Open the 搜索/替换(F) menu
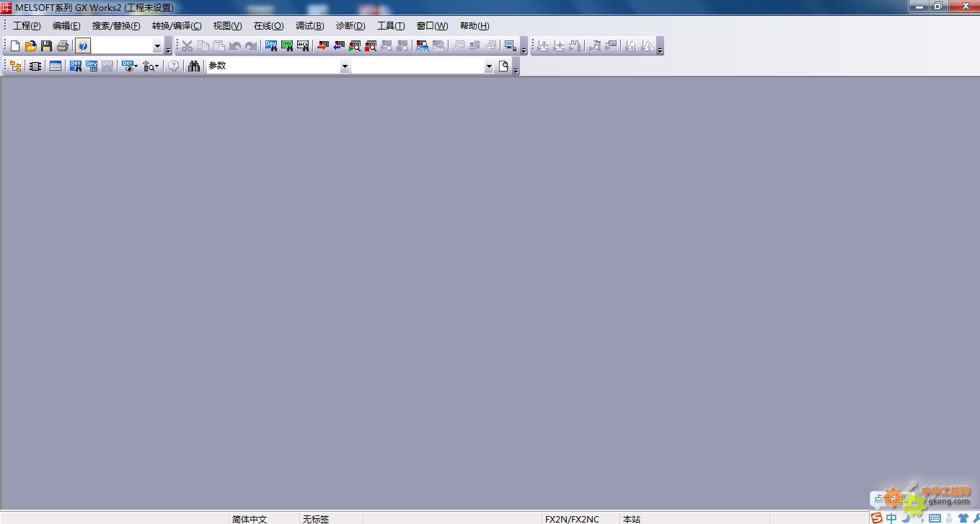Screen dimensions: 980x524 click(x=116, y=26)
